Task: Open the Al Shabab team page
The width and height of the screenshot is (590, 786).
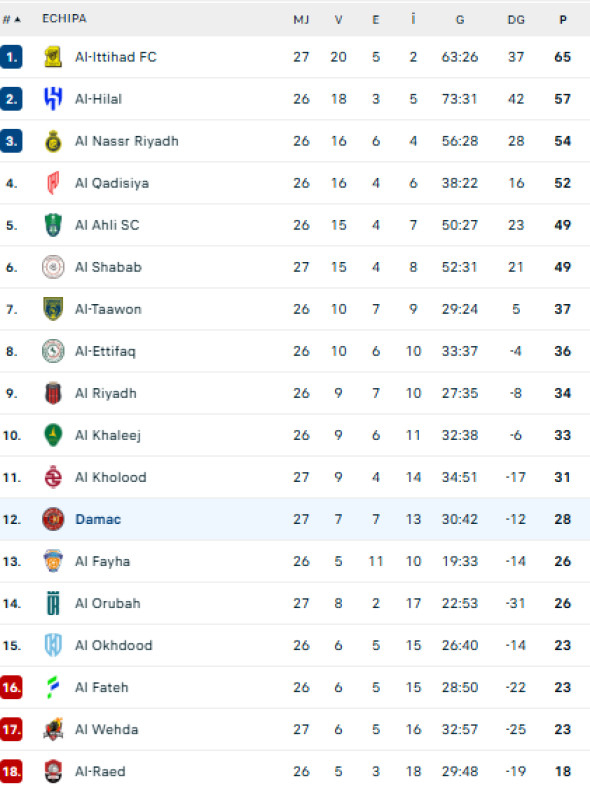Action: pyautogui.click(x=108, y=267)
